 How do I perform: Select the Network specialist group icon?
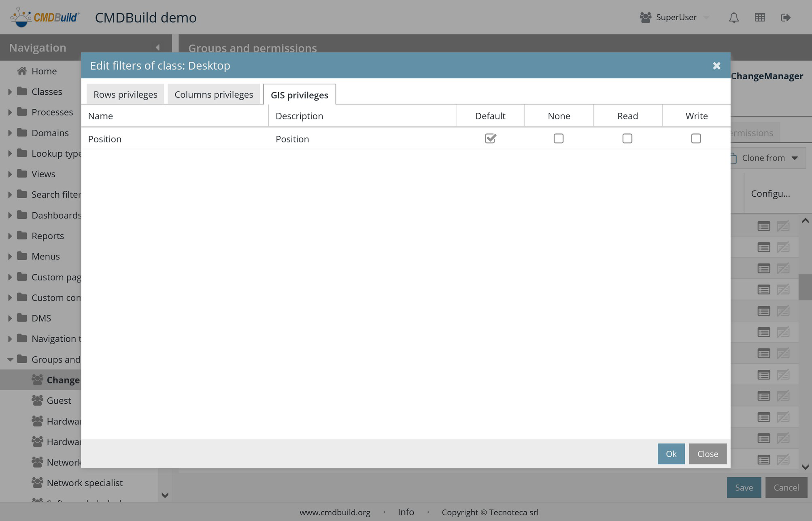point(37,483)
